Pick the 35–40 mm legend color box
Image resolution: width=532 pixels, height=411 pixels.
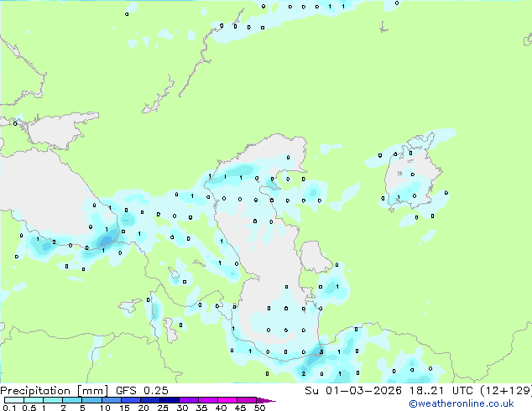pyautogui.click(x=208, y=400)
